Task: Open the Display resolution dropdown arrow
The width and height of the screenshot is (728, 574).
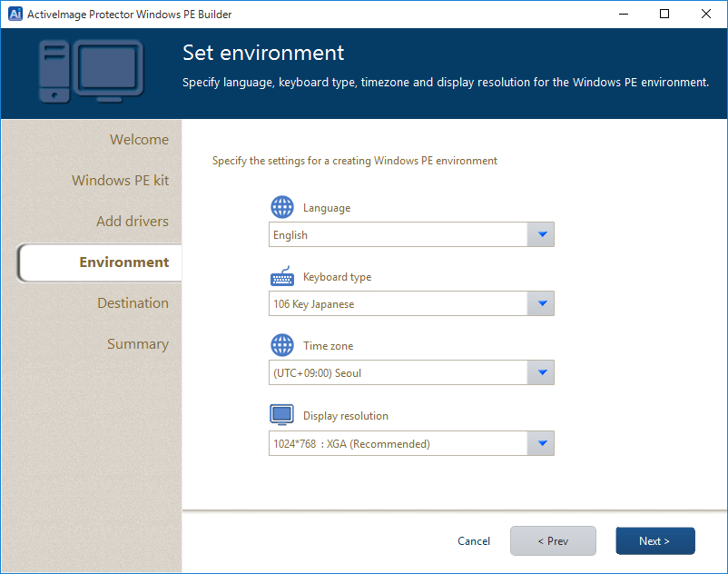Action: pyautogui.click(x=541, y=443)
